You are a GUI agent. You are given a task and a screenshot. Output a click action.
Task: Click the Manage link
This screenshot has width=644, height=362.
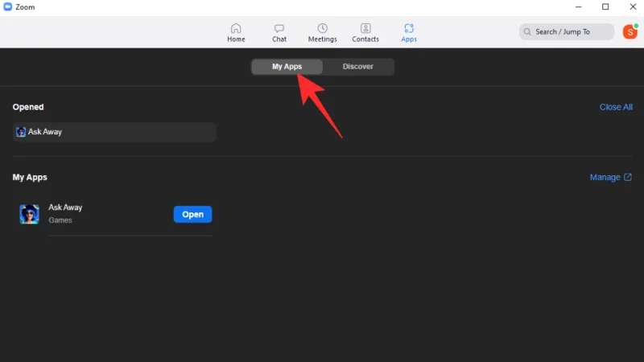605,178
